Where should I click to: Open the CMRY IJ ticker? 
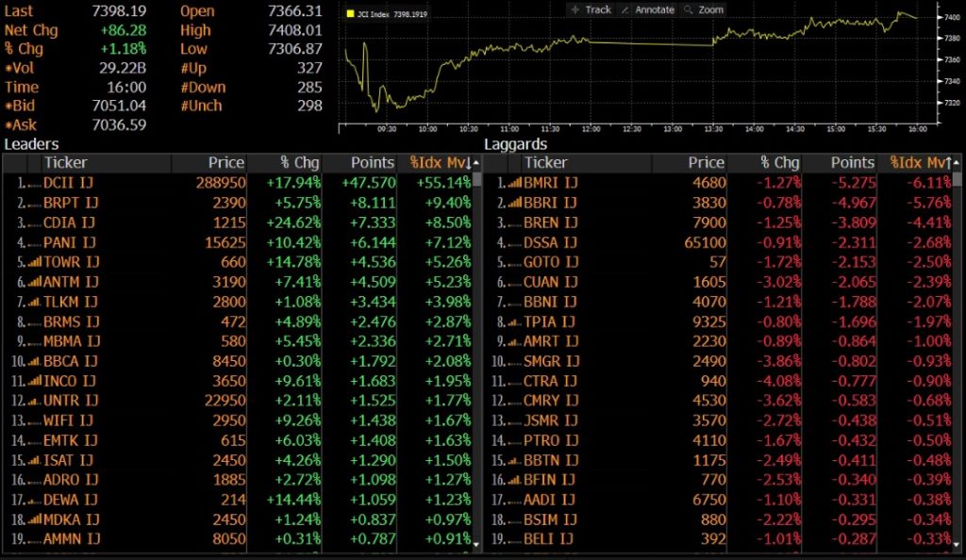551,402
